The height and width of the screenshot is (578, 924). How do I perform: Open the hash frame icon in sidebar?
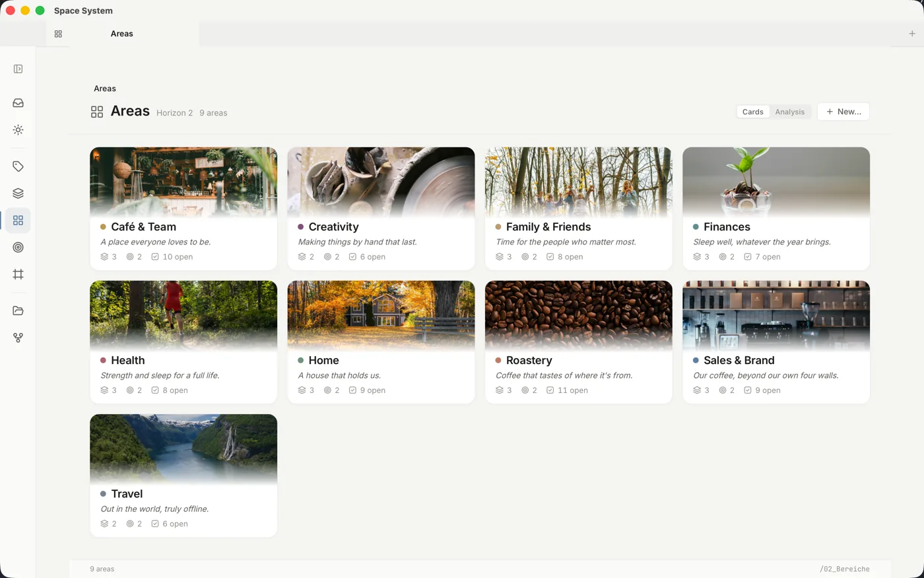pyautogui.click(x=18, y=274)
